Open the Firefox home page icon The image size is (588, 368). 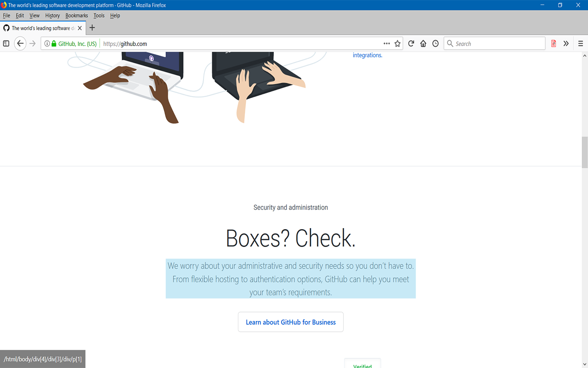(423, 44)
